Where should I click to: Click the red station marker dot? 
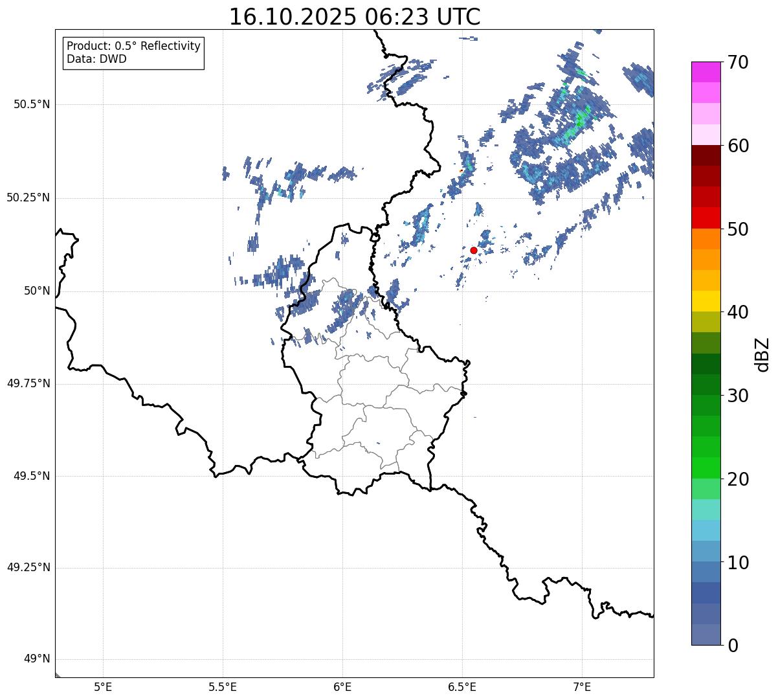[x=474, y=251]
